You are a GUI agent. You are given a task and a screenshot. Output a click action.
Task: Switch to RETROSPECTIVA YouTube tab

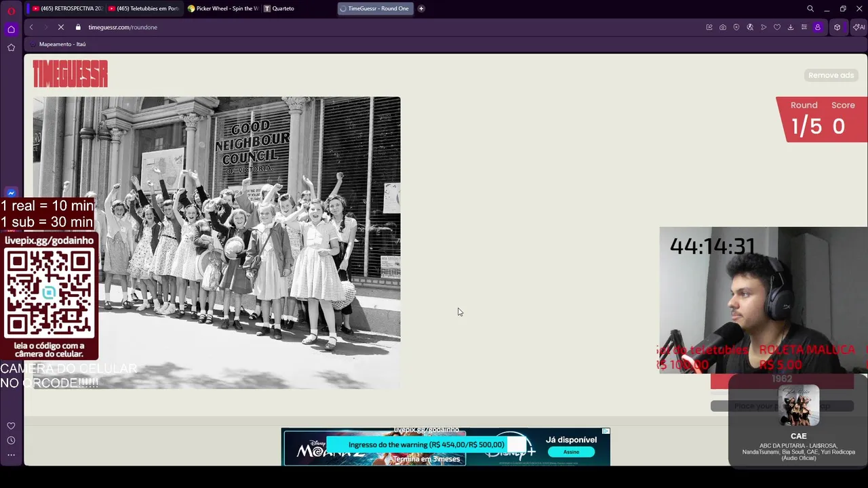click(67, 9)
